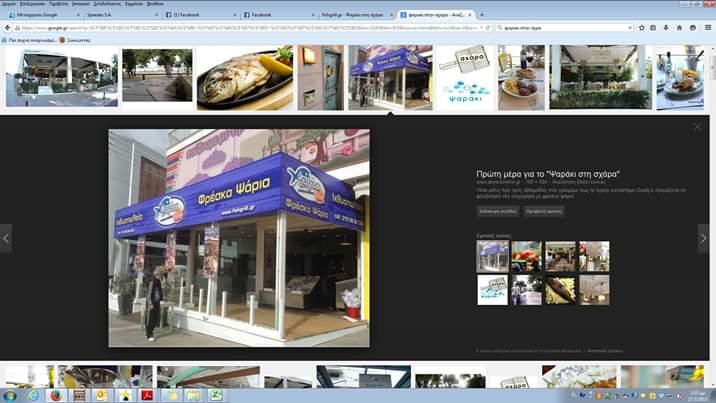Click the large blue awning shop preview image

coord(239,238)
